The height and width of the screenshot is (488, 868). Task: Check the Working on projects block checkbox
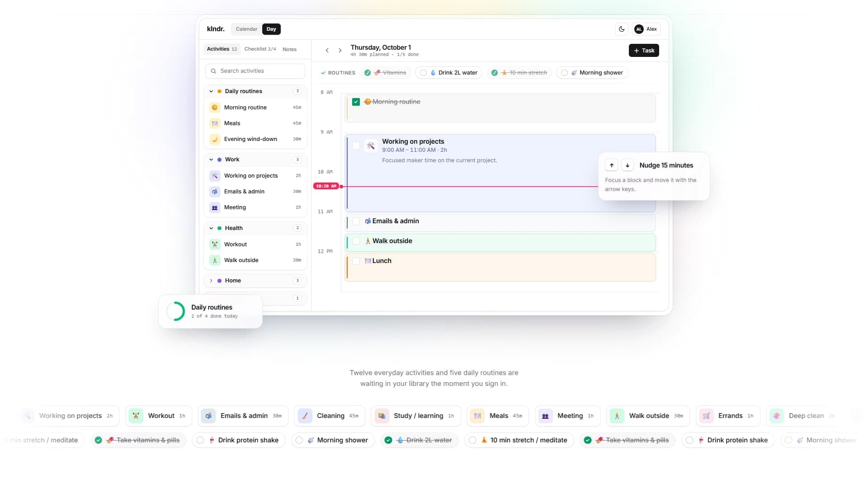coord(356,145)
